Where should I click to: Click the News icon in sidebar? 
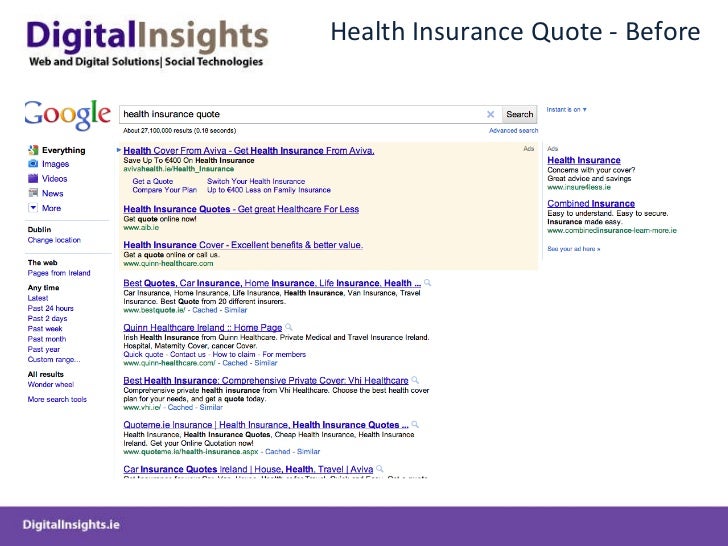click(x=33, y=193)
